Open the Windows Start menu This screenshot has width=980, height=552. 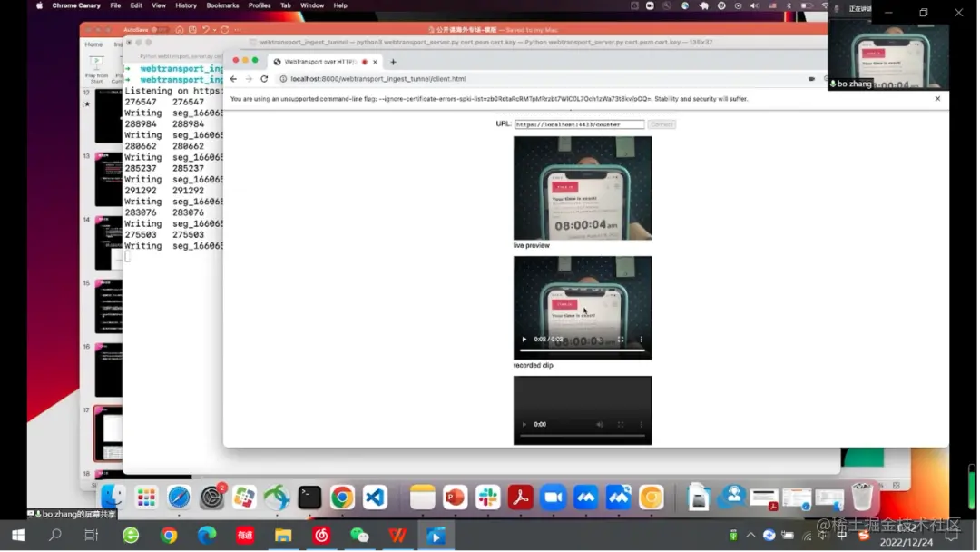point(18,536)
